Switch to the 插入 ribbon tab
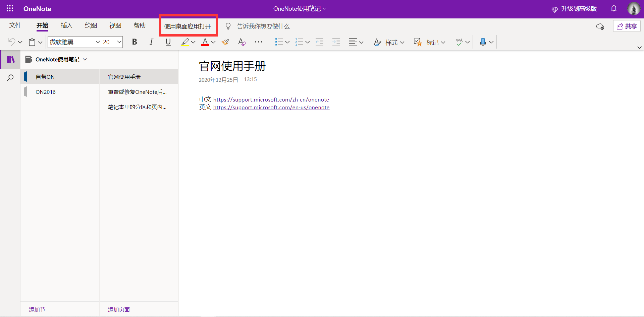This screenshot has height=317, width=644. point(66,25)
